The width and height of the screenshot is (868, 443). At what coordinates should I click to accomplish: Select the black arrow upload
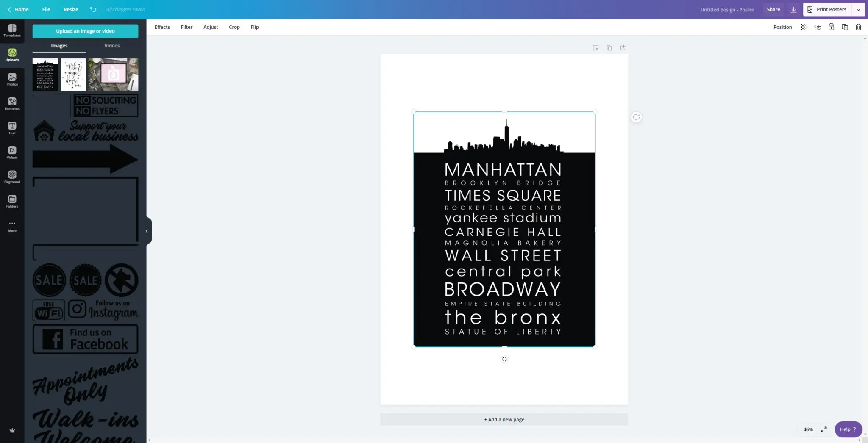(x=85, y=159)
